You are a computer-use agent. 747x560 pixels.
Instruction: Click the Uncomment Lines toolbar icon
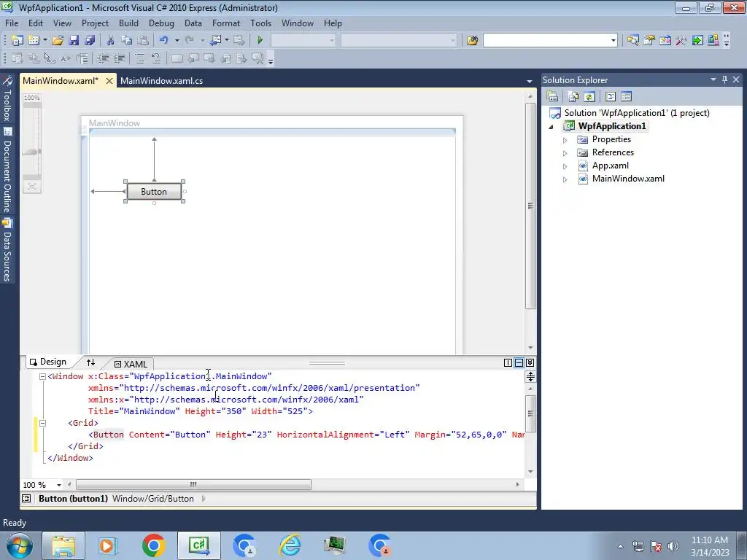156,58
